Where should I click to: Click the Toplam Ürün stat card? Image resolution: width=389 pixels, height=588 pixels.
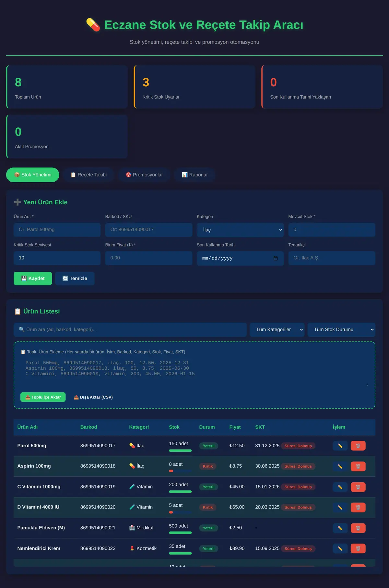pos(67,87)
